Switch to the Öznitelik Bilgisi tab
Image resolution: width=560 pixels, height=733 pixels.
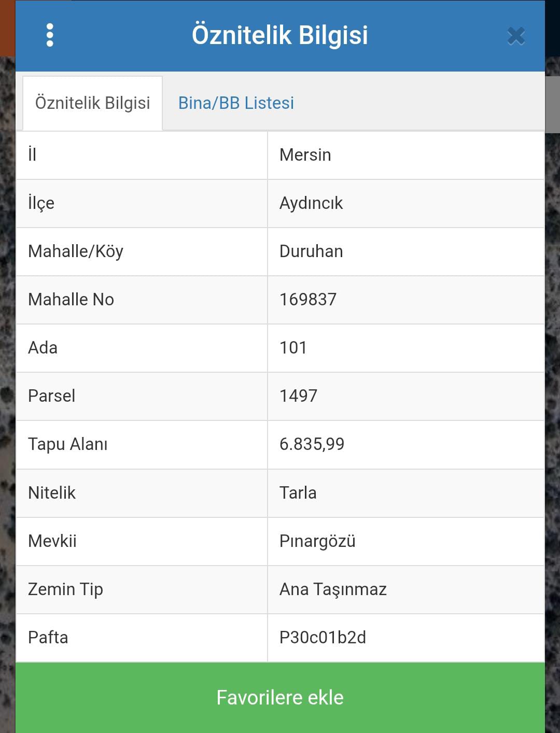click(x=92, y=103)
